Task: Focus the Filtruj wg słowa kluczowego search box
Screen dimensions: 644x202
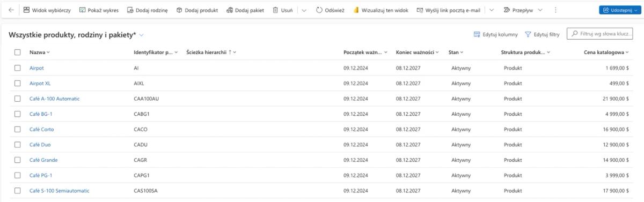Action: 600,34
